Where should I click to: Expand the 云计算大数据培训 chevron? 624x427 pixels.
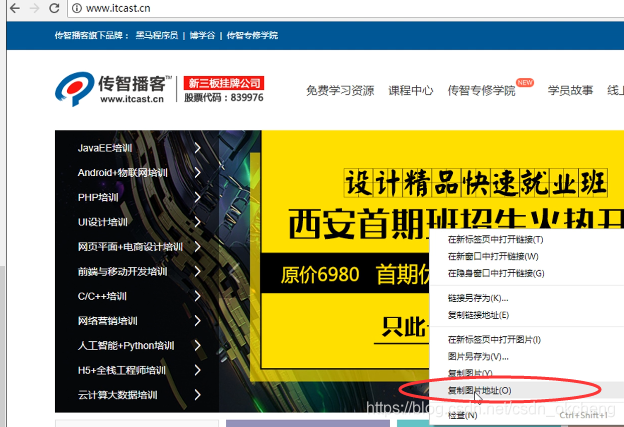(197, 395)
